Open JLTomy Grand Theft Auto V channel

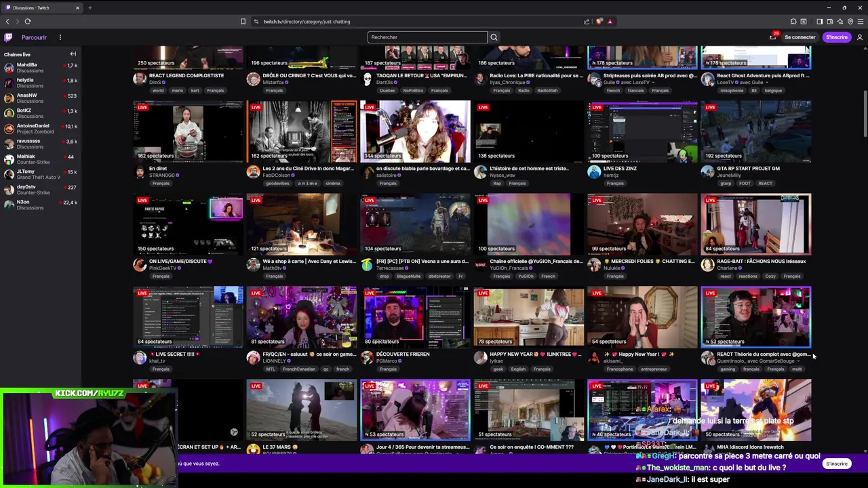41,174
